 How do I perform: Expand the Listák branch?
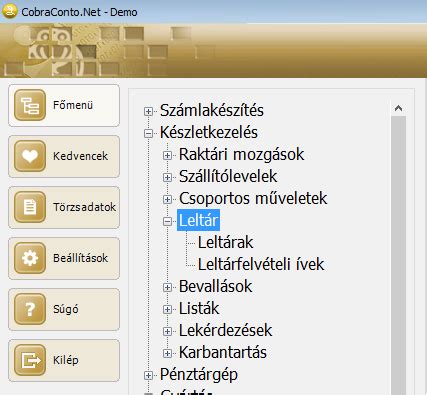(x=167, y=309)
